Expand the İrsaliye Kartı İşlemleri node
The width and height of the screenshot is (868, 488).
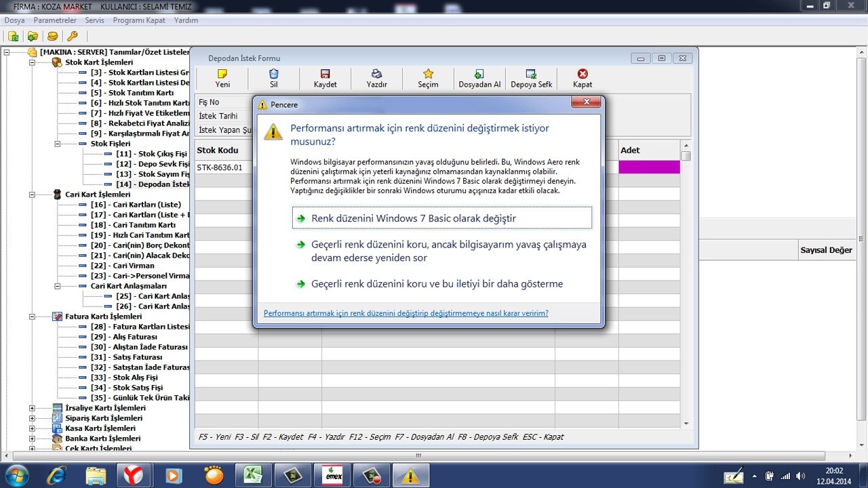pyautogui.click(x=32, y=408)
